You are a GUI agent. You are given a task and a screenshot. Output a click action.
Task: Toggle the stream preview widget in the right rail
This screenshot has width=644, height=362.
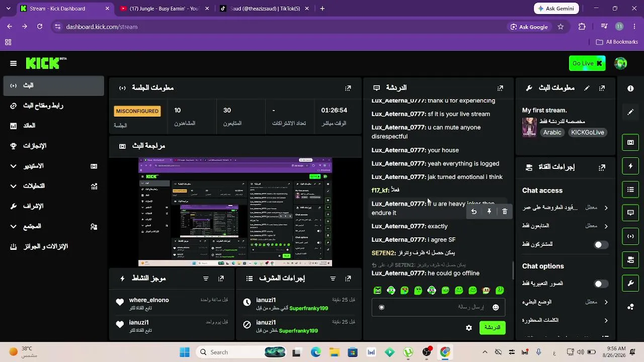pyautogui.click(x=630, y=142)
